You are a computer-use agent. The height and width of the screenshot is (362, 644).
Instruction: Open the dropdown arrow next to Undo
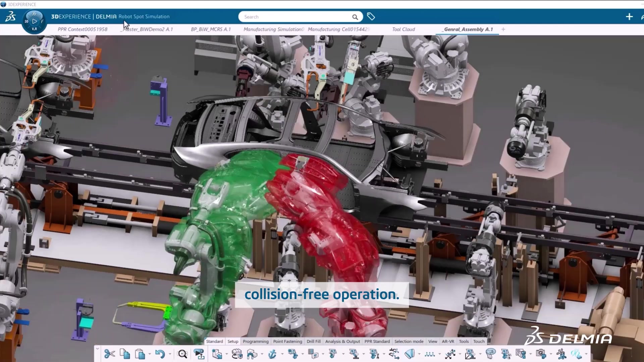170,354
